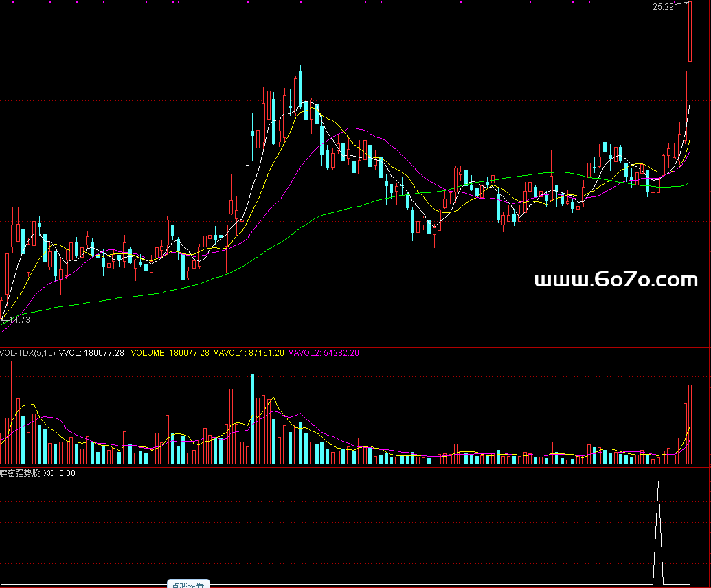This screenshot has width=711, height=588.
Task: Click the small white dash marker left of the gap-up candles
Action: (x=248, y=165)
